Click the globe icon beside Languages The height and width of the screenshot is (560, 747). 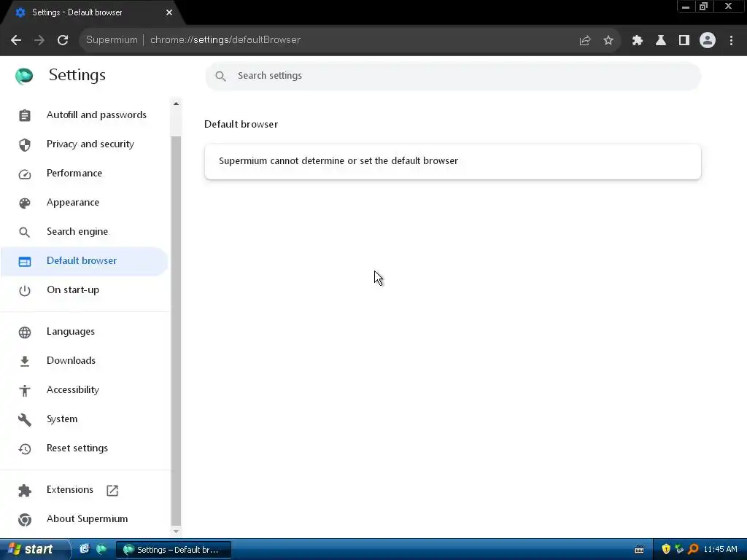(x=25, y=332)
